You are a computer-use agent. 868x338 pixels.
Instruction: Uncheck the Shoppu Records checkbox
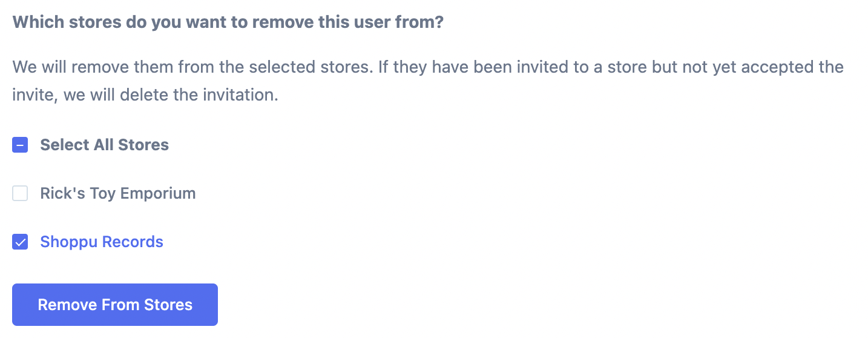(x=20, y=242)
